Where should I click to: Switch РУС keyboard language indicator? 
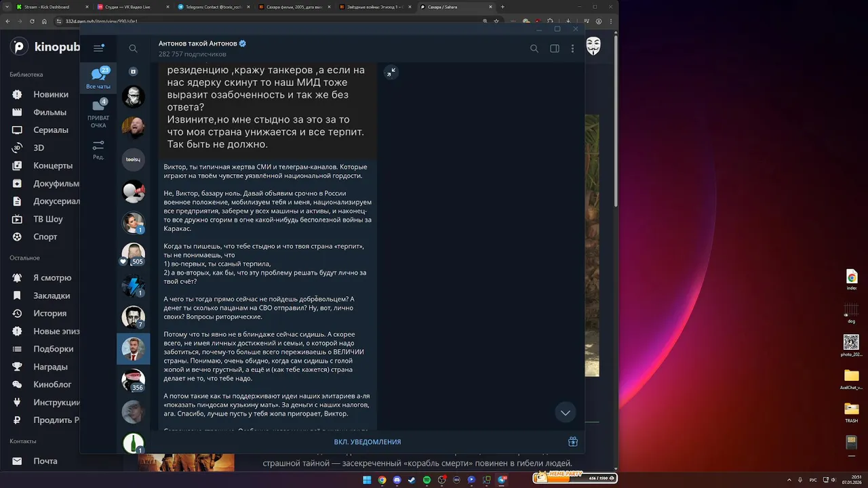[813, 480]
